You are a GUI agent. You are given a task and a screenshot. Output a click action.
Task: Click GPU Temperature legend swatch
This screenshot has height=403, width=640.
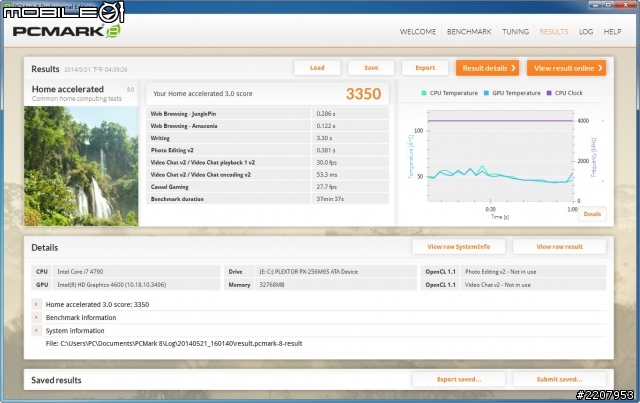pyautogui.click(x=486, y=93)
